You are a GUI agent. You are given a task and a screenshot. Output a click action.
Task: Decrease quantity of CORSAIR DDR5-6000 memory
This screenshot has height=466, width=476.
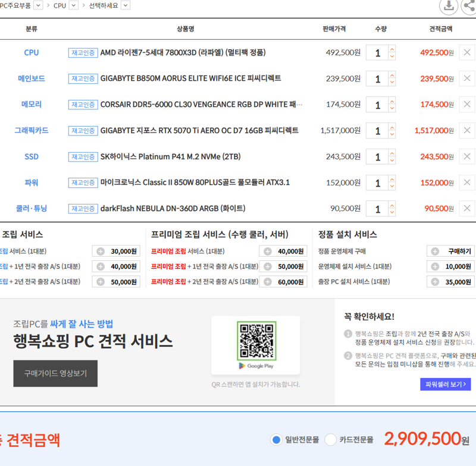392,108
